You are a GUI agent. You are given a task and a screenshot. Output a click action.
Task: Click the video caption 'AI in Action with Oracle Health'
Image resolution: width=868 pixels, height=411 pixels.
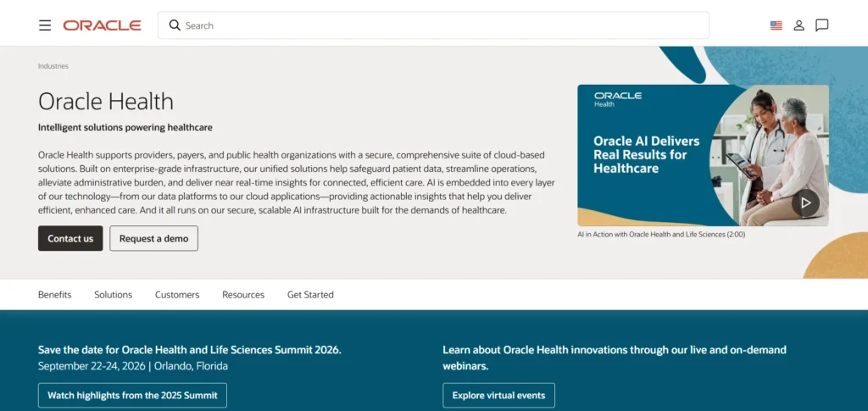coord(661,235)
